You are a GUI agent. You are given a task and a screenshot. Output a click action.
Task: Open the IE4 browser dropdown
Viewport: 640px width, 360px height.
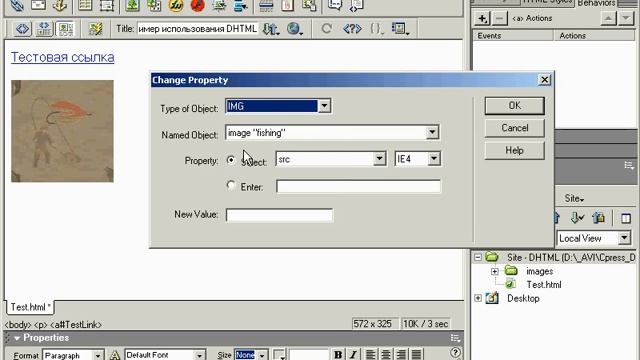[x=434, y=158]
